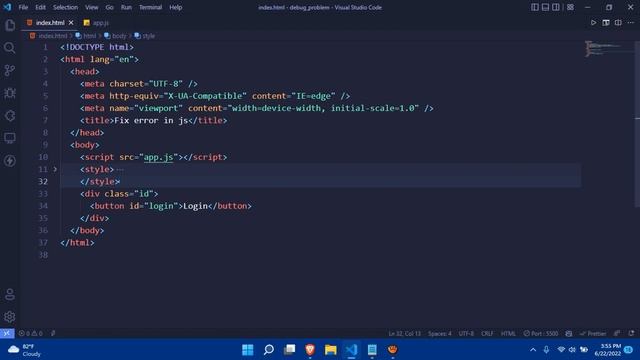
Task: Click the remote window indicator in status bar
Action: (x=7, y=333)
